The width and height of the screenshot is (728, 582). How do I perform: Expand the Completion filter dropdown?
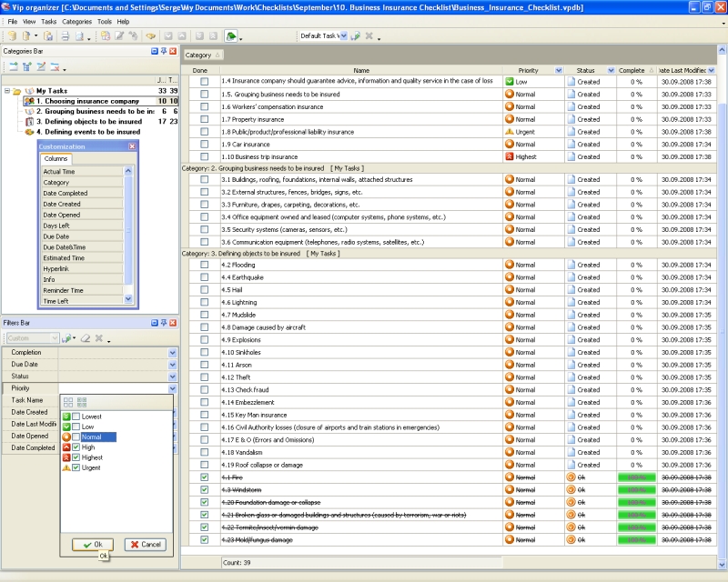172,352
